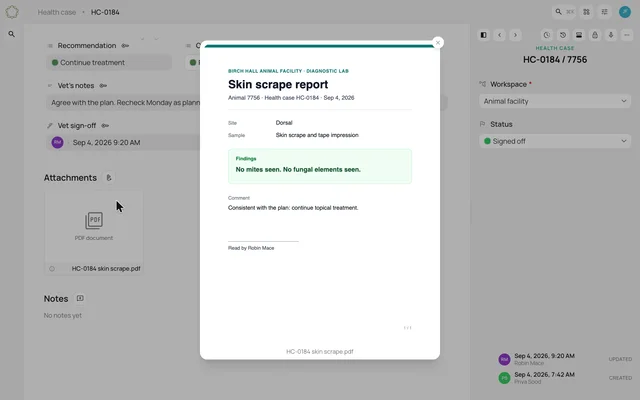Click Robin Mace's avatar in the activity log
The height and width of the screenshot is (400, 640).
pyautogui.click(x=504, y=359)
